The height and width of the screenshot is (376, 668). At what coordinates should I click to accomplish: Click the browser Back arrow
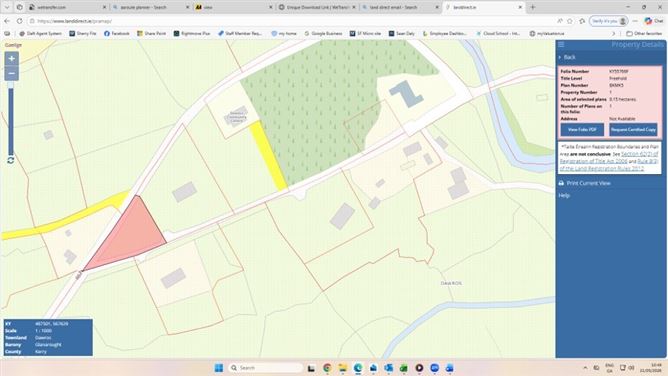click(7, 21)
